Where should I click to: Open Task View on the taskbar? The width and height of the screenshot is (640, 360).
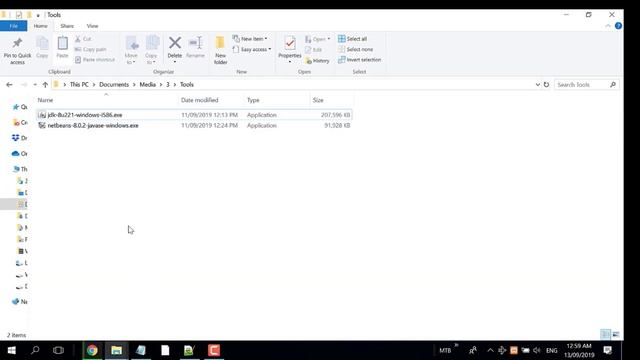pyautogui.click(x=58, y=350)
